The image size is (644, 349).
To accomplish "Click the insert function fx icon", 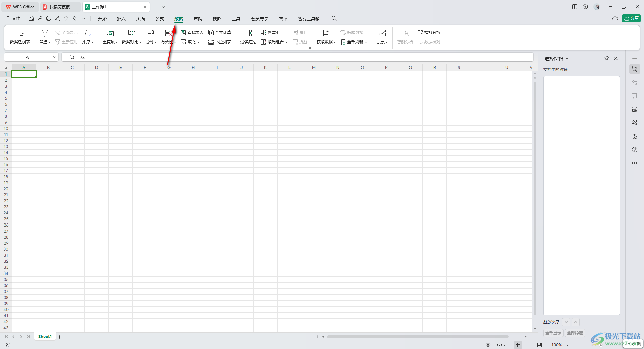I will (82, 57).
